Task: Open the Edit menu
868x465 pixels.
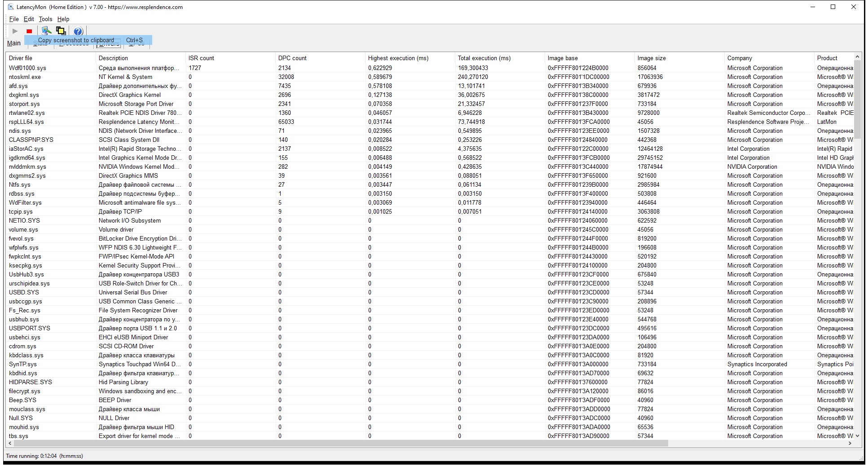Action: (29, 19)
